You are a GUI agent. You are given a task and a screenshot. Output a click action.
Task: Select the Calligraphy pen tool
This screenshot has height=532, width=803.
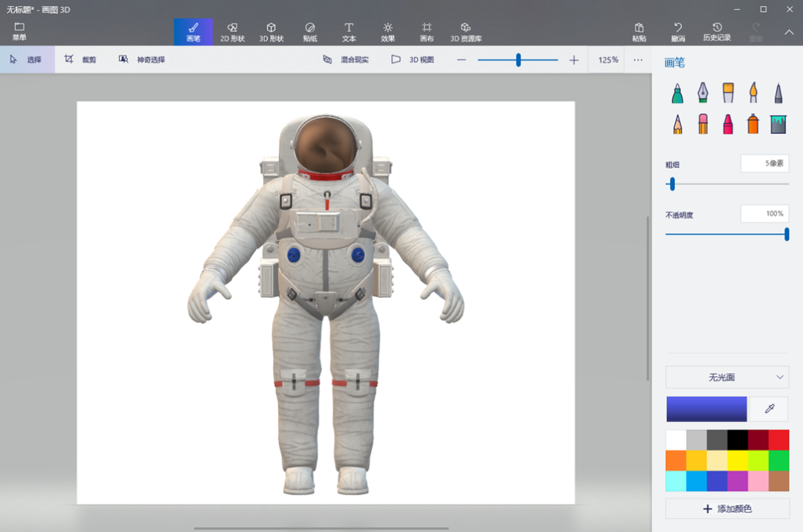pyautogui.click(x=703, y=93)
